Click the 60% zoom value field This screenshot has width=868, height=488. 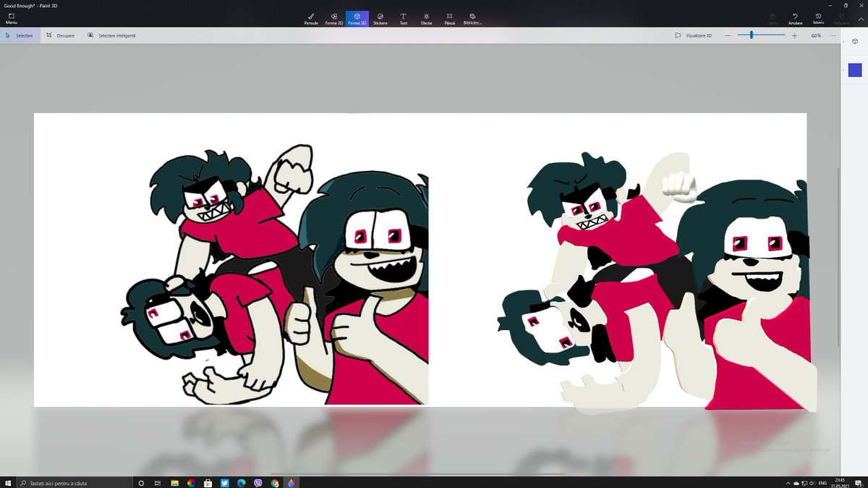[816, 35]
